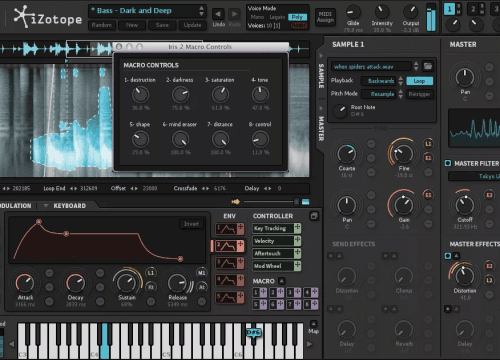Click the Macro 4 assign handle
Viewport: 500px width, 360px height.
315,292
